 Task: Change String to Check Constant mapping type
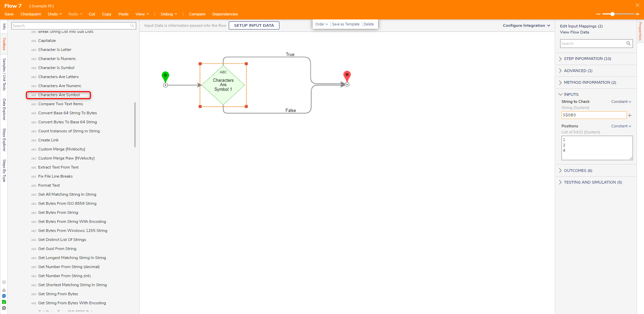click(621, 102)
